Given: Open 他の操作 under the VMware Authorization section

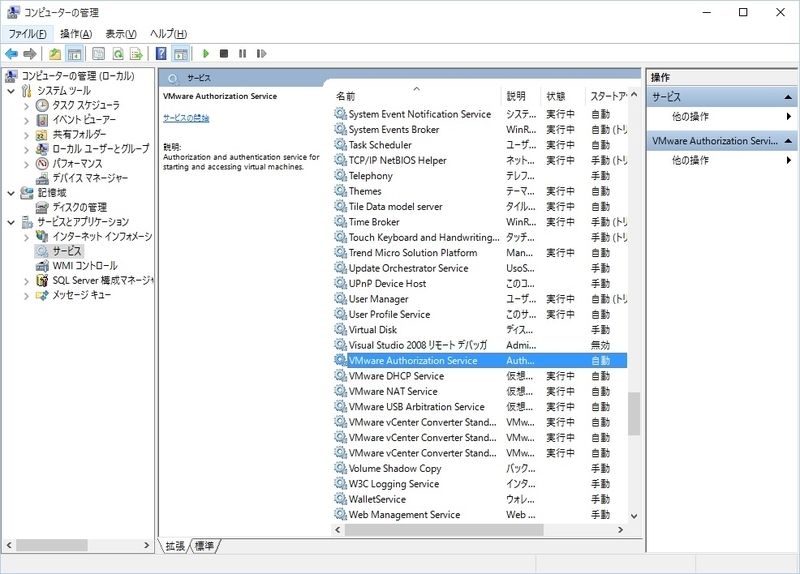Looking at the screenshot, I should point(690,160).
